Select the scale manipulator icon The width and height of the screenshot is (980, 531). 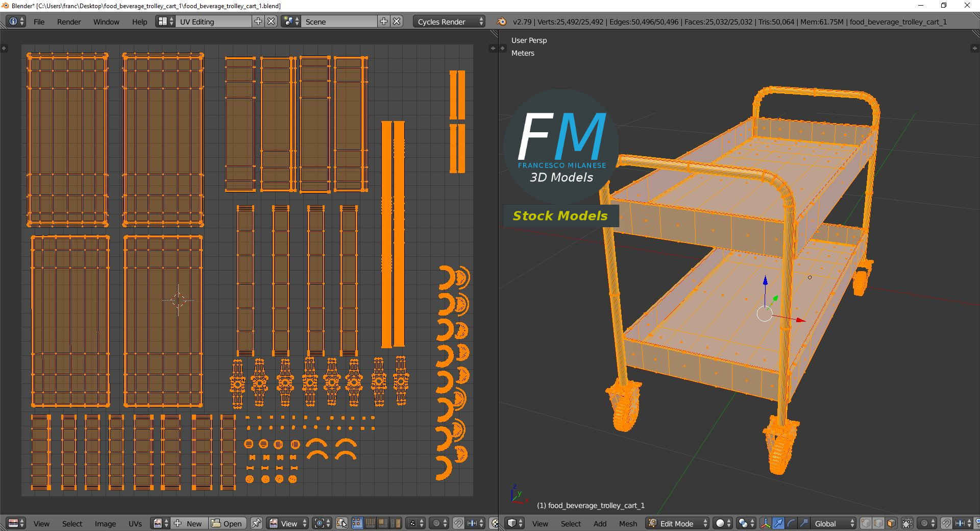pyautogui.click(x=804, y=523)
